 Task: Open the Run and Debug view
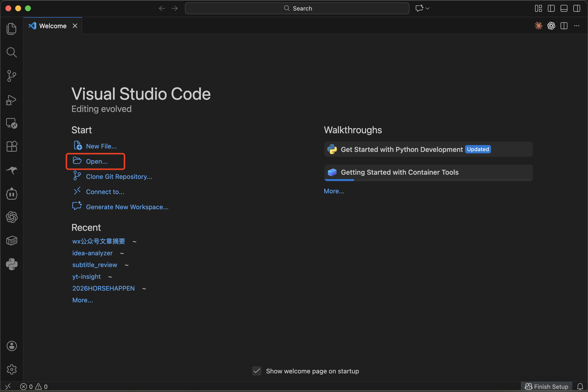pos(12,100)
